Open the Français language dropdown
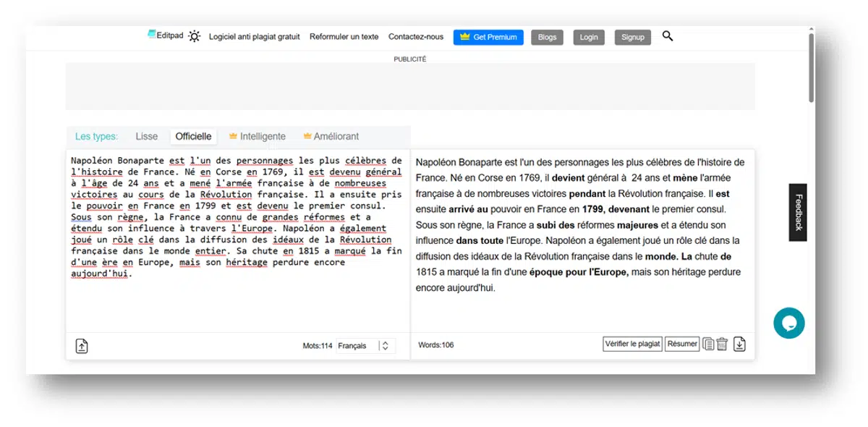868x427 pixels. (x=365, y=346)
